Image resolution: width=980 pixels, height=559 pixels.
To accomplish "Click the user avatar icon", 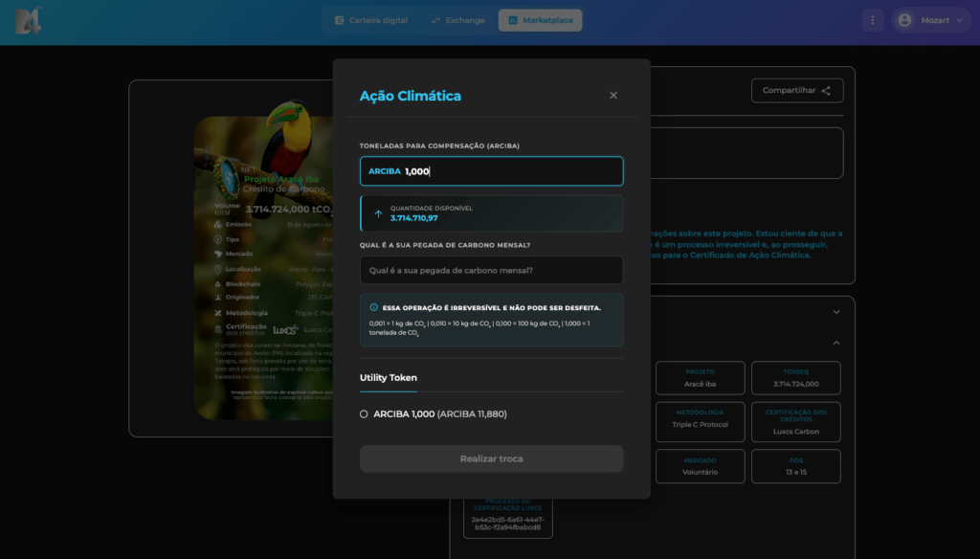I will tap(904, 20).
